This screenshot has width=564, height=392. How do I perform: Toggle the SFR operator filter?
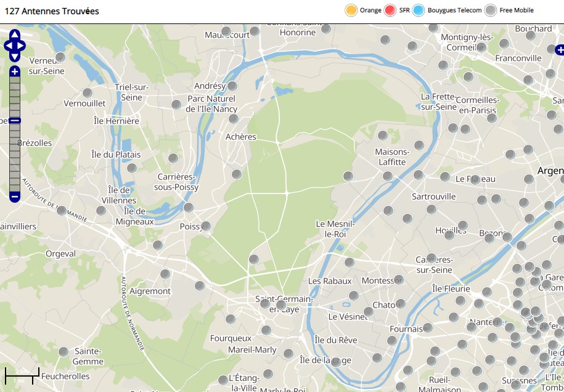(x=390, y=10)
